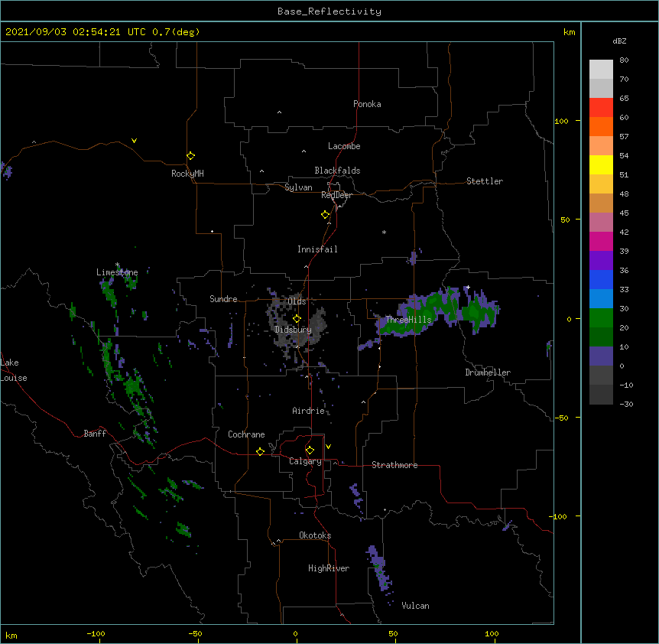Click the 80 value on the dBZ scale
This screenshot has height=644, width=659.
tap(624, 60)
